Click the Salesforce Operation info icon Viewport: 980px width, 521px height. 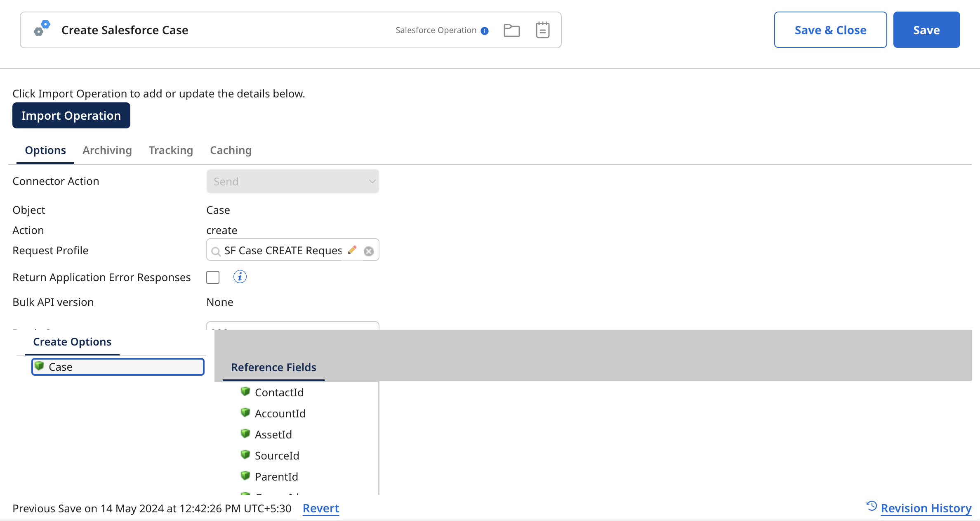pyautogui.click(x=485, y=31)
